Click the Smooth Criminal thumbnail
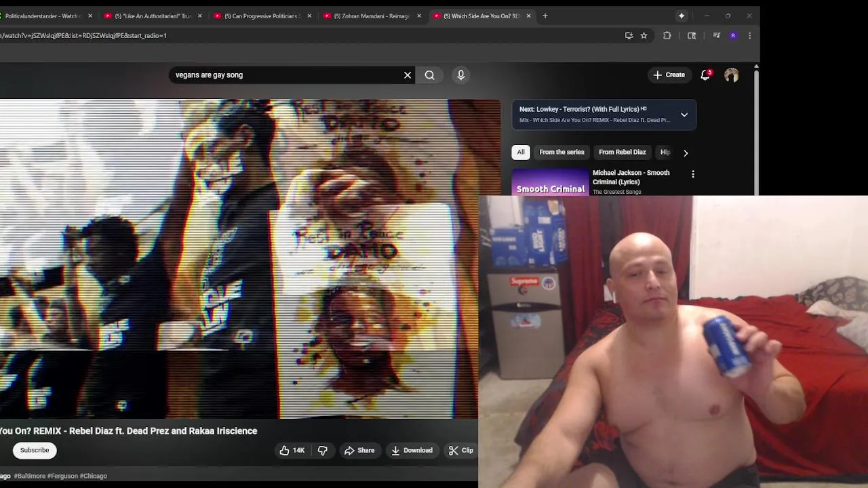Screen dimensions: 868x488 coord(551,182)
